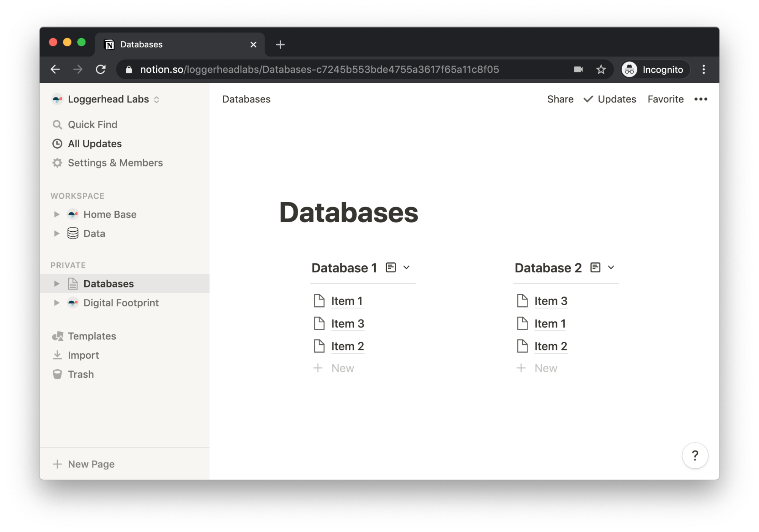
Task: Bookmark page with the star icon
Action: pos(601,69)
